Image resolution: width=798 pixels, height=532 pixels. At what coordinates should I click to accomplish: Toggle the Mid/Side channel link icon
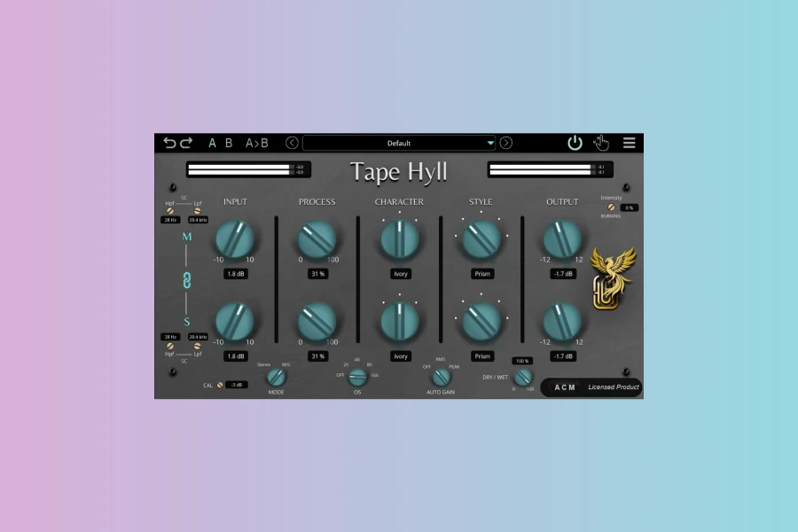(x=187, y=280)
